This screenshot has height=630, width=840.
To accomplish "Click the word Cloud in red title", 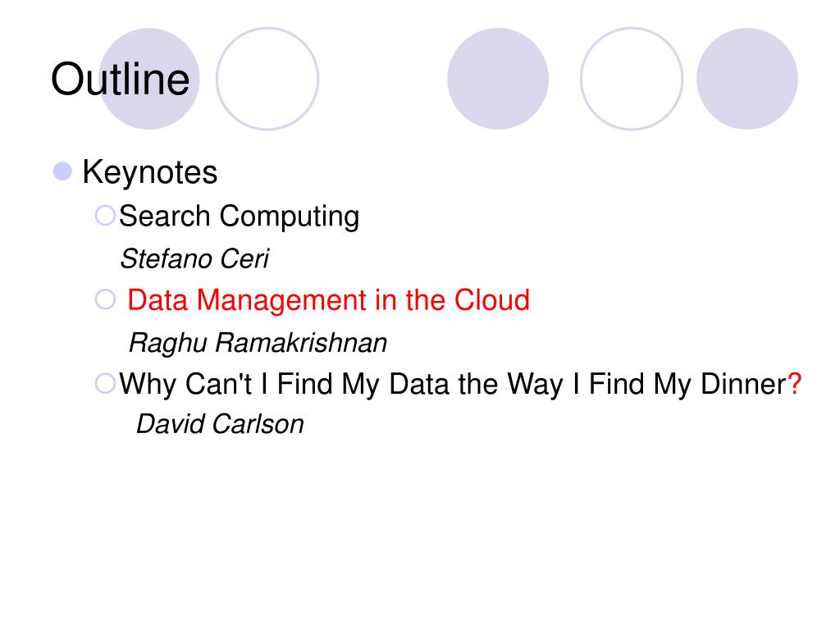I will pos(492,300).
